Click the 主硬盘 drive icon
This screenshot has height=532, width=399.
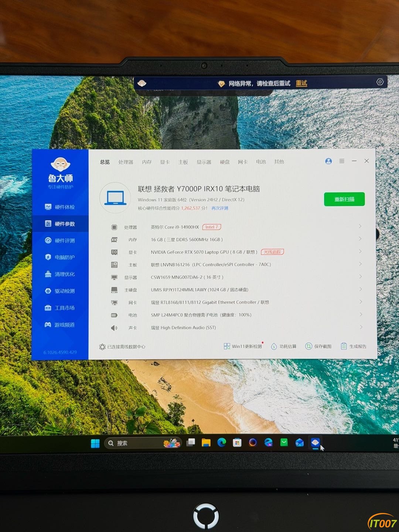pyautogui.click(x=114, y=290)
